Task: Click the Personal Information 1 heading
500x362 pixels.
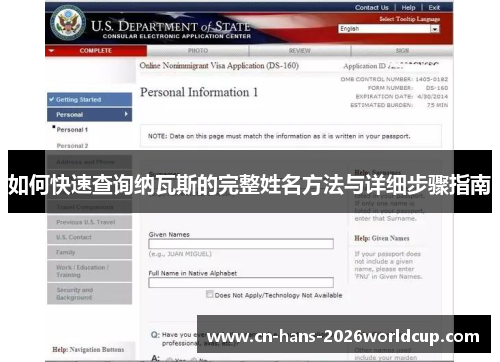Action: pos(199,92)
